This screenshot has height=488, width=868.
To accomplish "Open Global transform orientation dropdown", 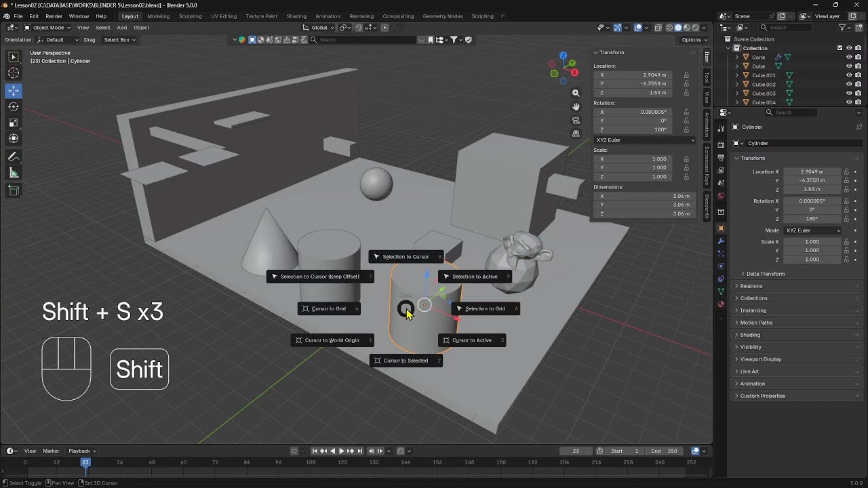I will click(x=319, y=28).
